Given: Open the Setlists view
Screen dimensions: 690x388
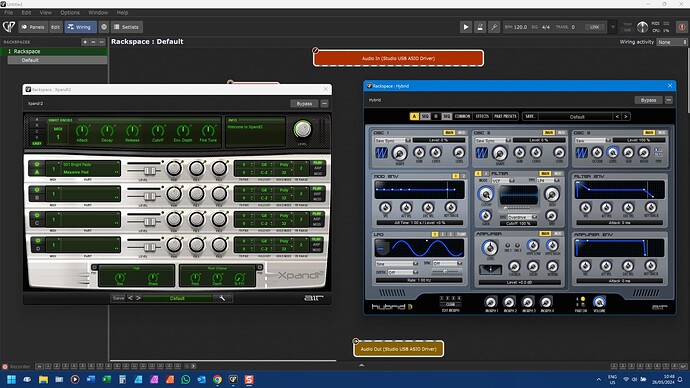Looking at the screenshot, I should pyautogui.click(x=126, y=27).
